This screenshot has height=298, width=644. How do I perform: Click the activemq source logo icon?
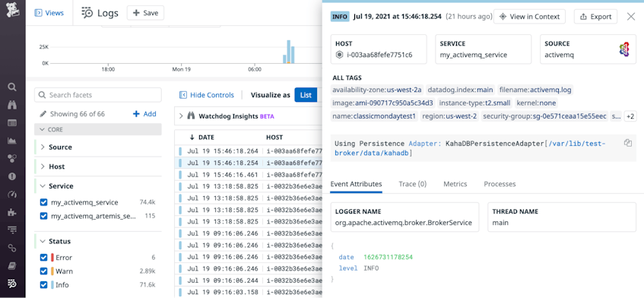tap(624, 49)
